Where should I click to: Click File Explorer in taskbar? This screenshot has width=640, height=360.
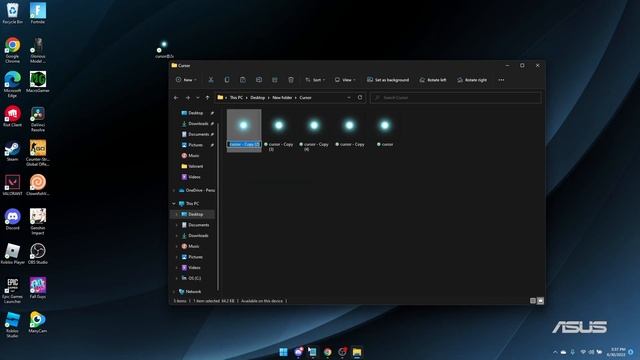tap(357, 352)
